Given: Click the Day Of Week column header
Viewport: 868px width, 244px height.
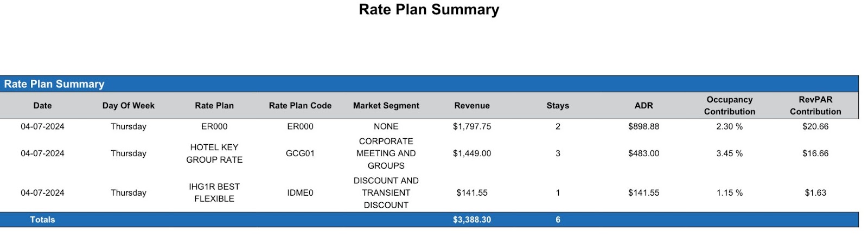Looking at the screenshot, I should (x=129, y=106).
